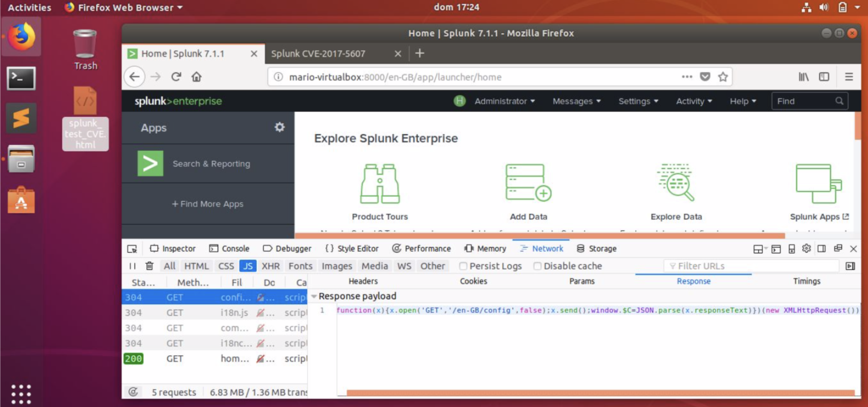Open performance analysis icon in status bar
Viewport: 868px width, 407px height.
(133, 392)
